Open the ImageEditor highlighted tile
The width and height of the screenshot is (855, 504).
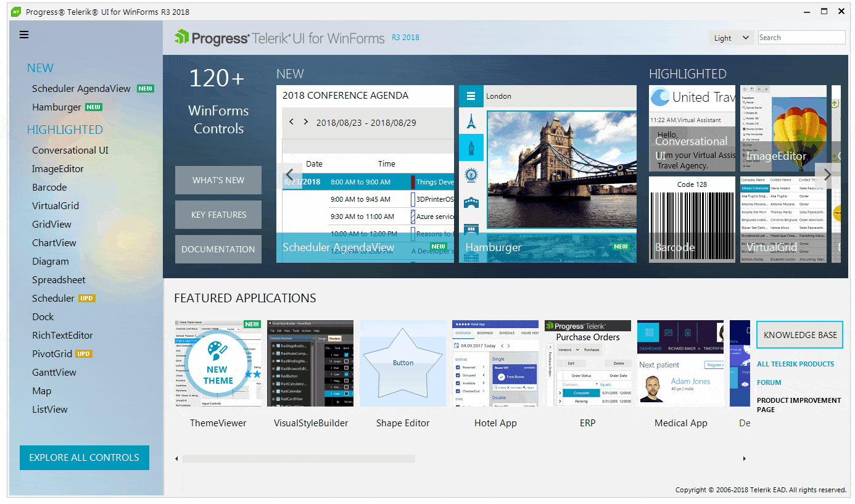coord(783,128)
